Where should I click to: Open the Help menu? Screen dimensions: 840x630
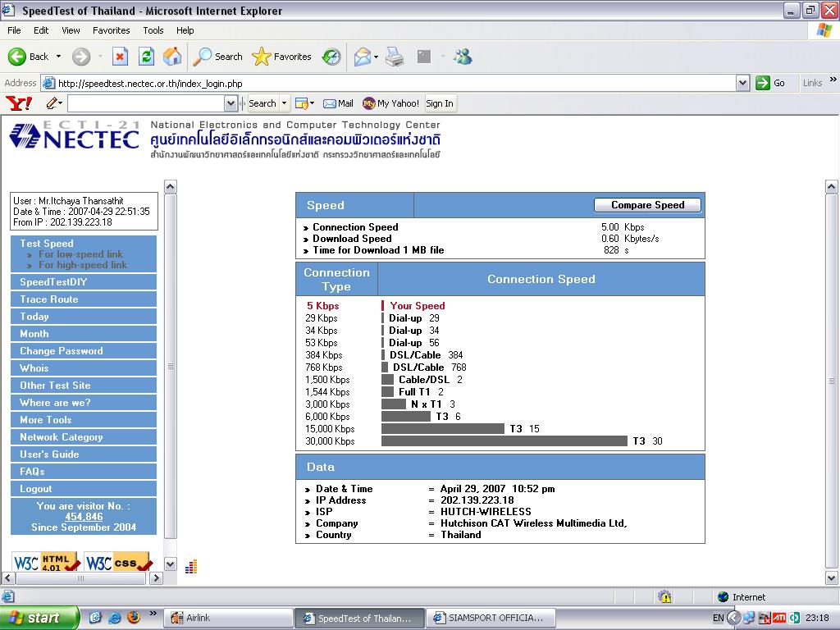point(185,30)
